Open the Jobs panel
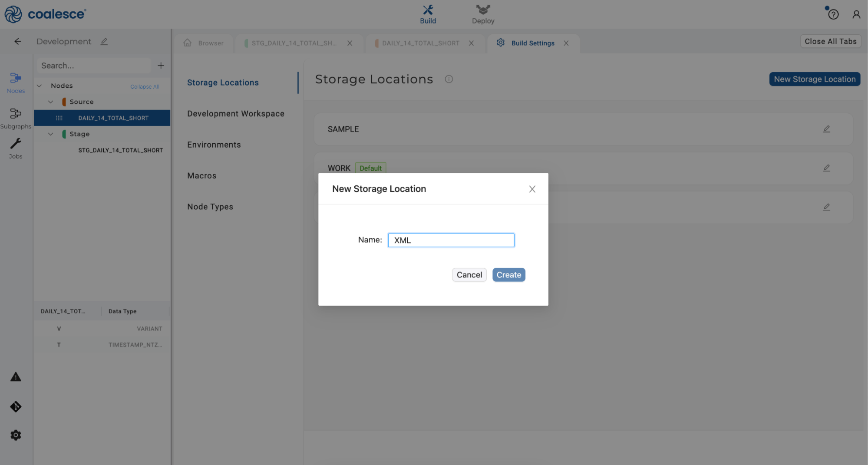This screenshot has height=465, width=868. pos(16,148)
